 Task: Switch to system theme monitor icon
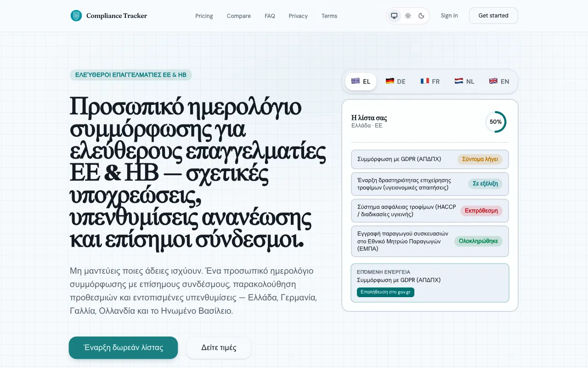(394, 16)
